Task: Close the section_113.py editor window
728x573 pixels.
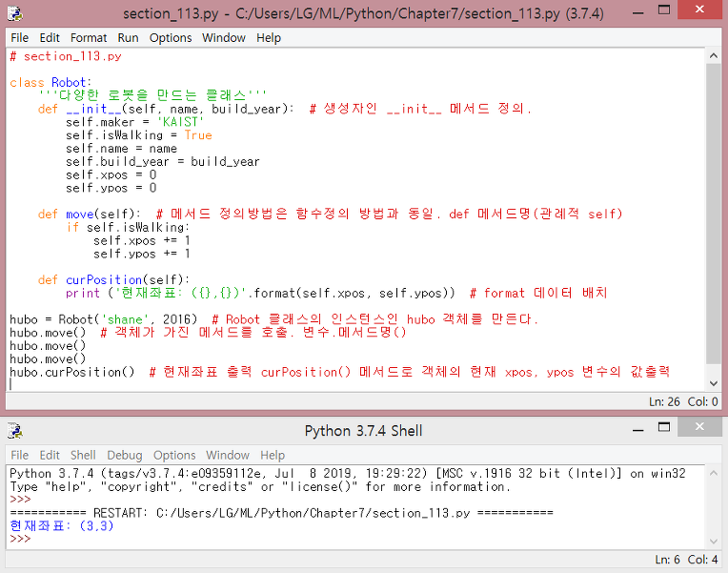Action: (699, 10)
